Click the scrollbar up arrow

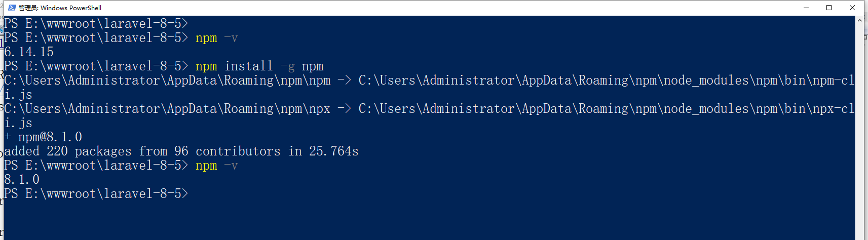point(859,21)
